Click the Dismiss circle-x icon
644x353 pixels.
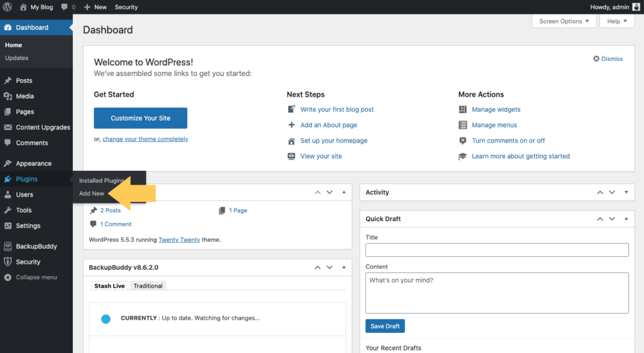click(596, 59)
